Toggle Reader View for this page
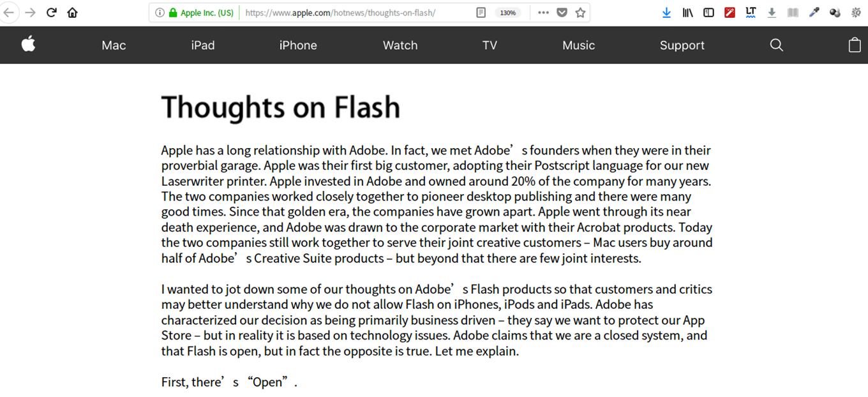The image size is (868, 397). [x=481, y=13]
